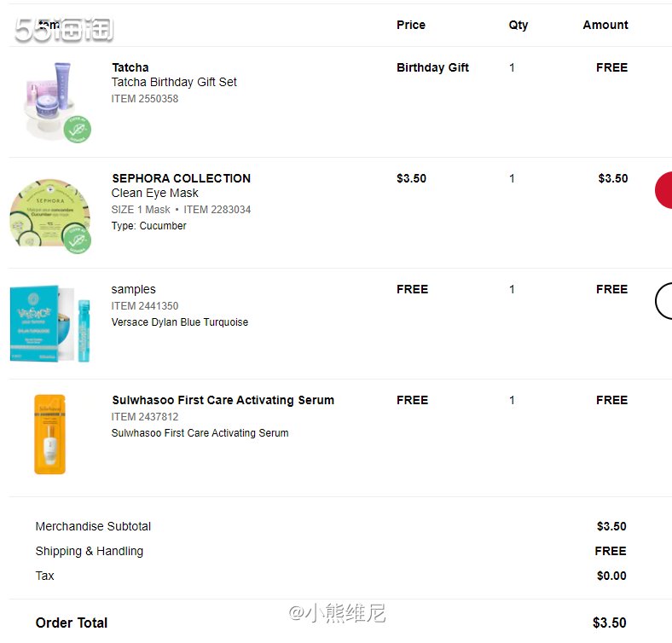This screenshot has height=643, width=672.
Task: Click the Qty column header
Action: pyautogui.click(x=518, y=26)
